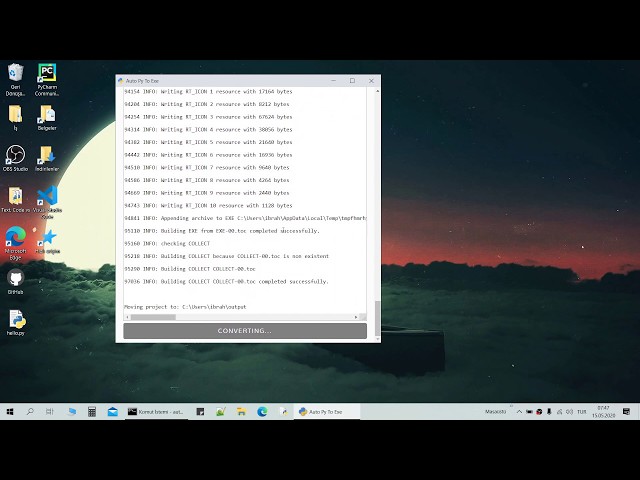Click the "Moving project to" output line
The height and width of the screenshot is (480, 640).
click(x=185, y=307)
